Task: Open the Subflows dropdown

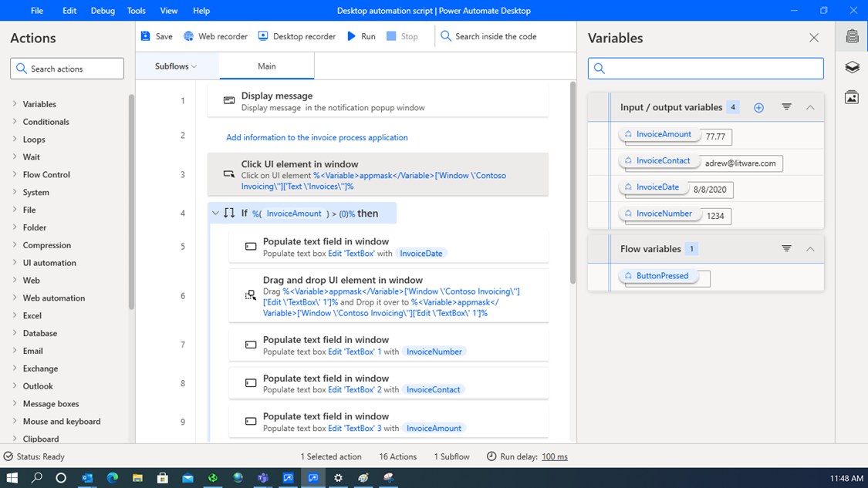Action: click(176, 66)
